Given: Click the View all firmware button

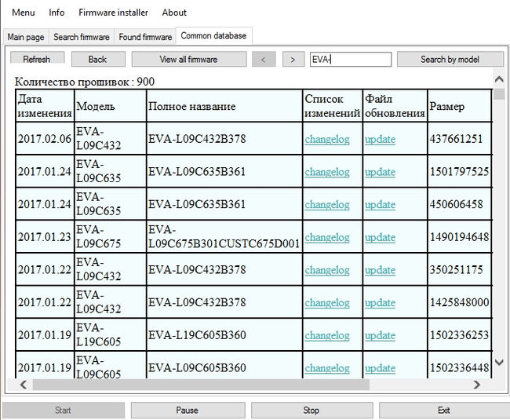Looking at the screenshot, I should (x=188, y=59).
